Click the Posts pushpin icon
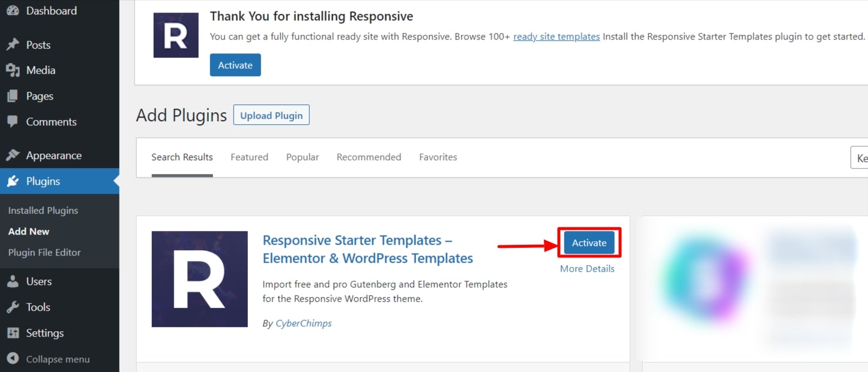The height and width of the screenshot is (372, 868). point(13,45)
